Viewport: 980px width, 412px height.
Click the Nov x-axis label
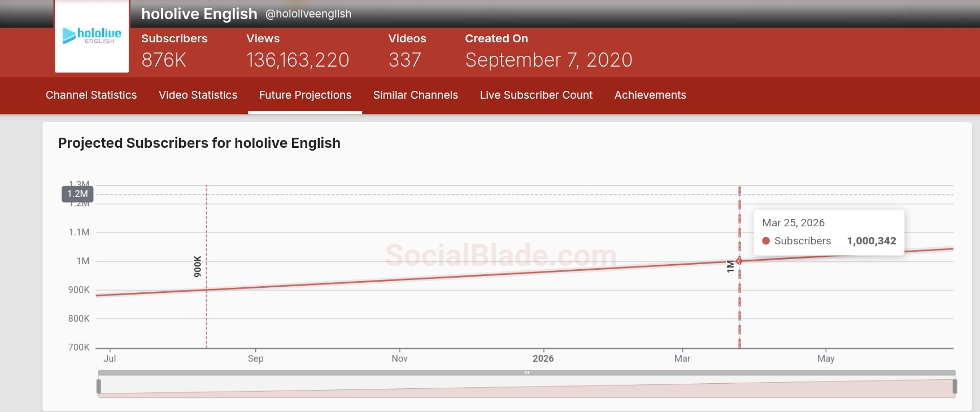pos(399,358)
